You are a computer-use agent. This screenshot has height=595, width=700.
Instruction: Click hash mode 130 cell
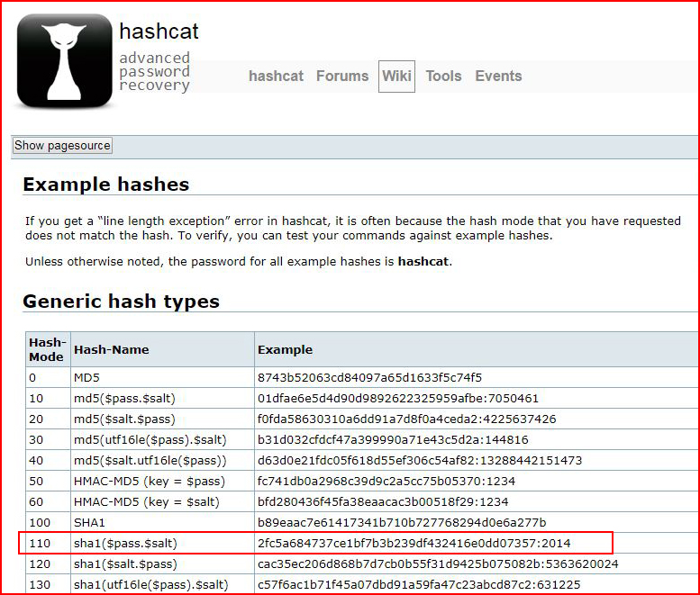tap(48, 585)
